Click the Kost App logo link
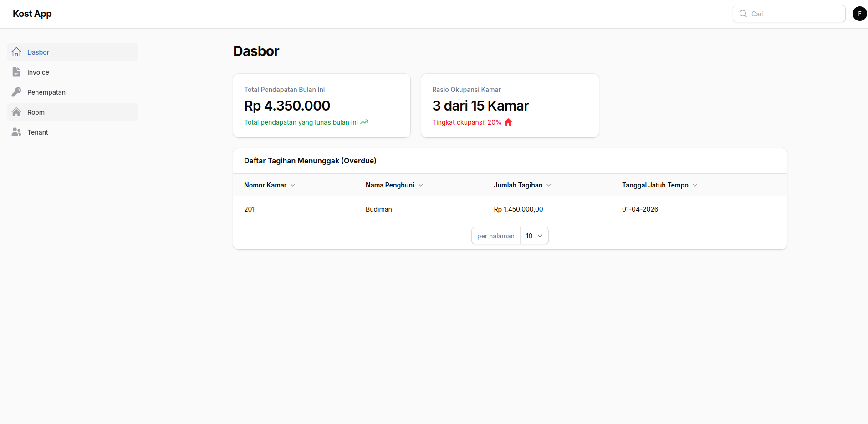The height and width of the screenshot is (424, 868). [x=32, y=14]
